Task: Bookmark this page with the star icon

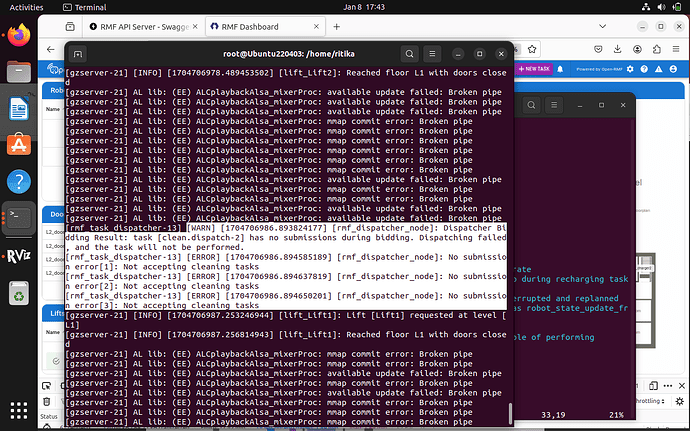Action: pyautogui.click(x=532, y=49)
